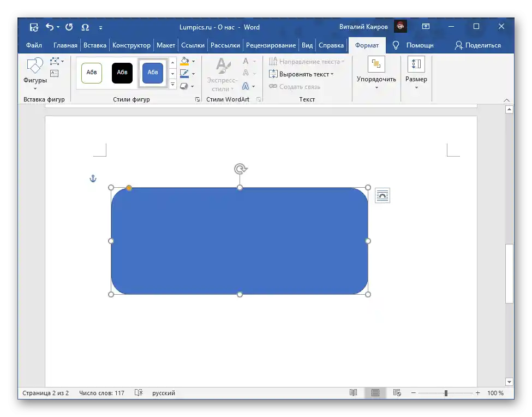Open the Shape Fill dropdown arrow
The width and height of the screenshot is (532, 417).
(193, 62)
